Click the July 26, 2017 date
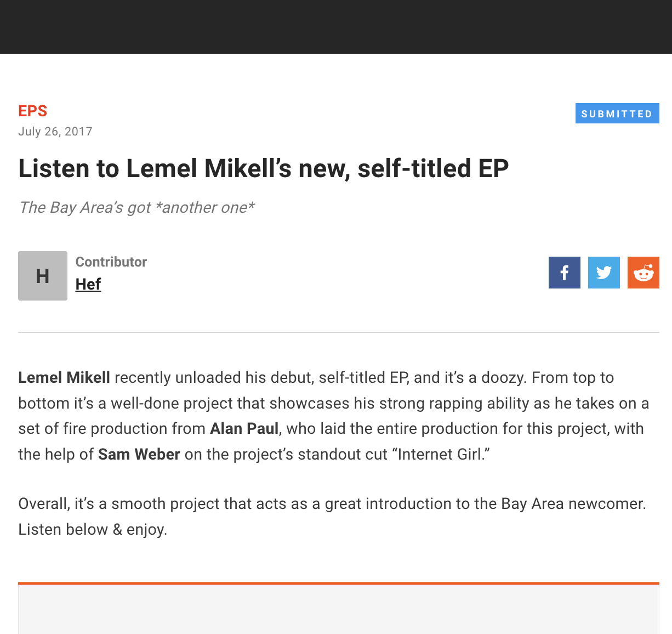The width and height of the screenshot is (672, 634). (55, 132)
